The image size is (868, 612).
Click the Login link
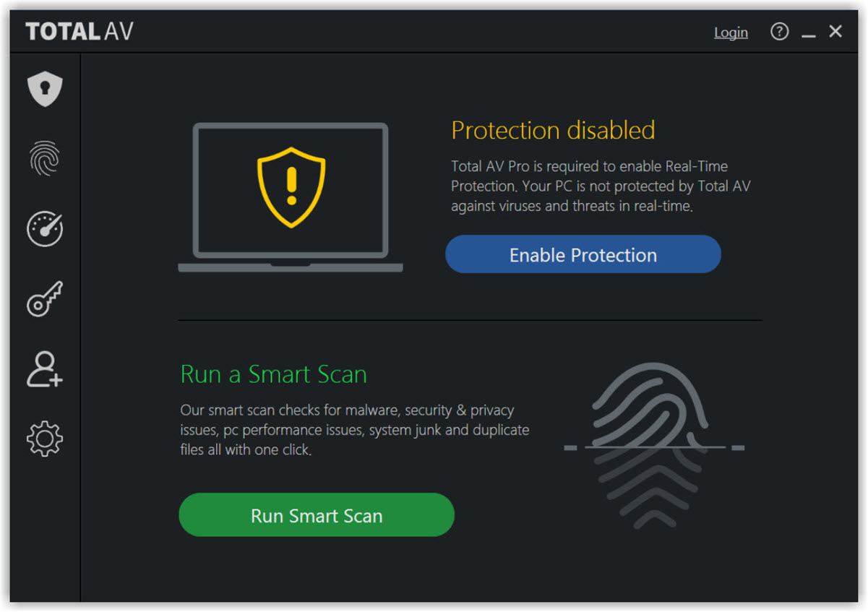tap(731, 33)
